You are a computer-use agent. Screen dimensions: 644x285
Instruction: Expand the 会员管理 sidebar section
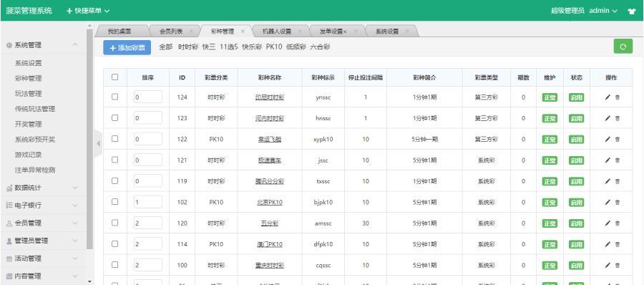[43, 223]
